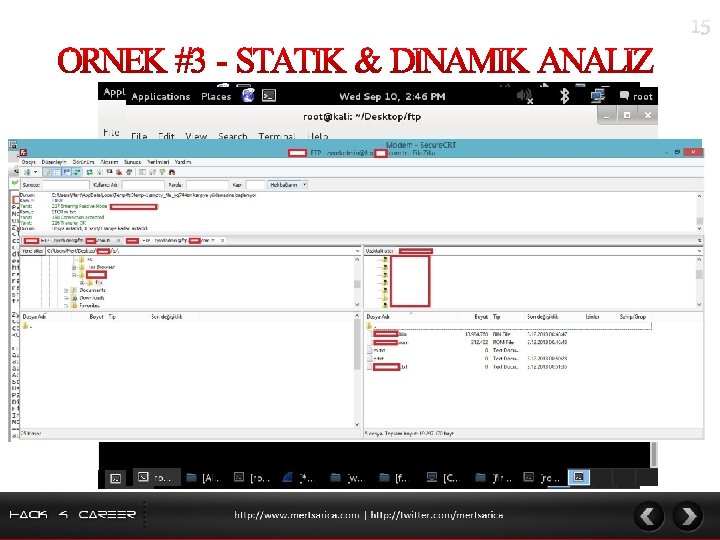Focus the Kullanıcı Adı input field
720x540 pixels.
pyautogui.click(x=143, y=185)
